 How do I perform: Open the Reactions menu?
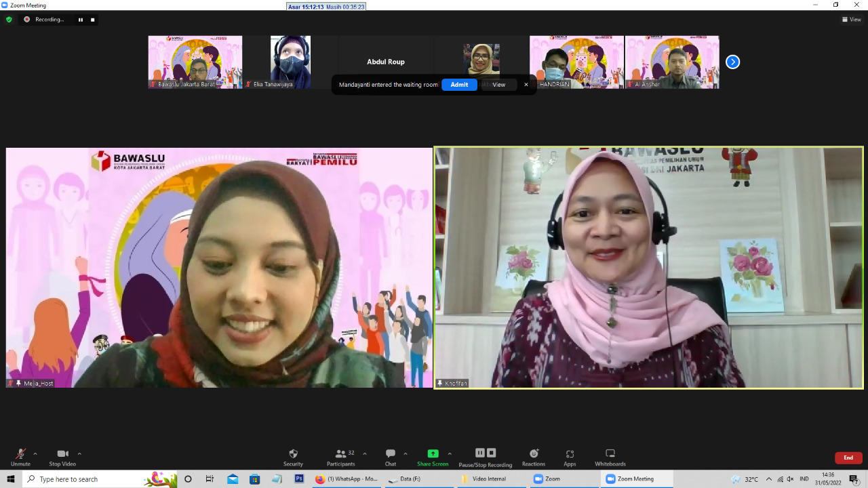pos(534,457)
